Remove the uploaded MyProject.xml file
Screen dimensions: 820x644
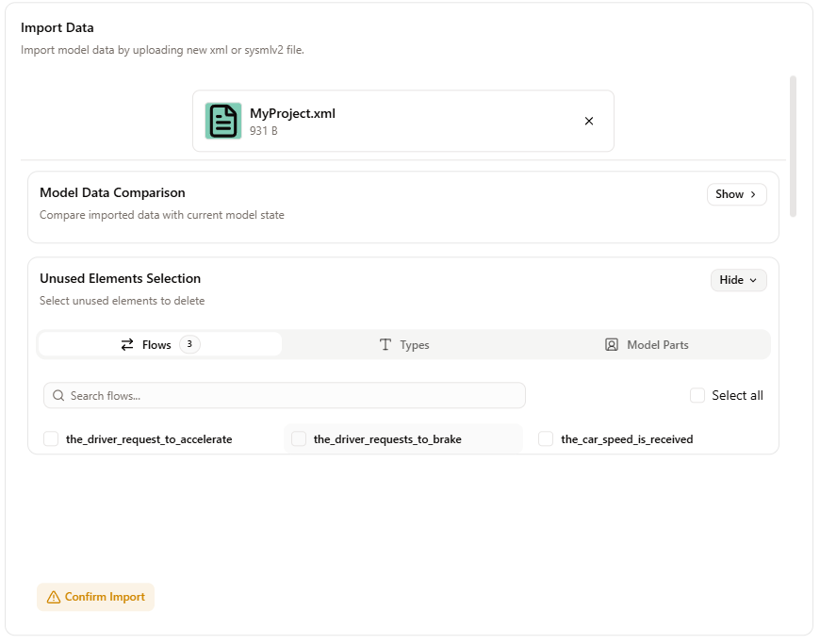pos(589,121)
